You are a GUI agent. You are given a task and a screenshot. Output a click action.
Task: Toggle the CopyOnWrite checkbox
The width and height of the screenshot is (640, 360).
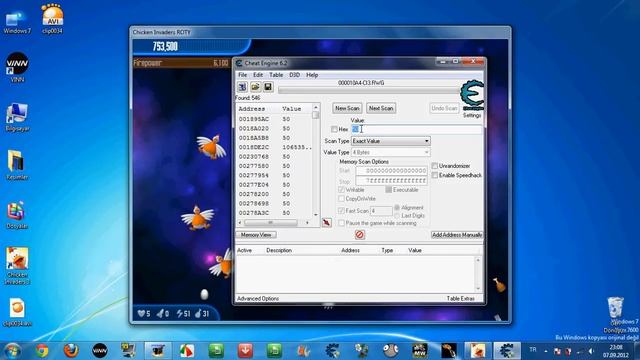341,199
